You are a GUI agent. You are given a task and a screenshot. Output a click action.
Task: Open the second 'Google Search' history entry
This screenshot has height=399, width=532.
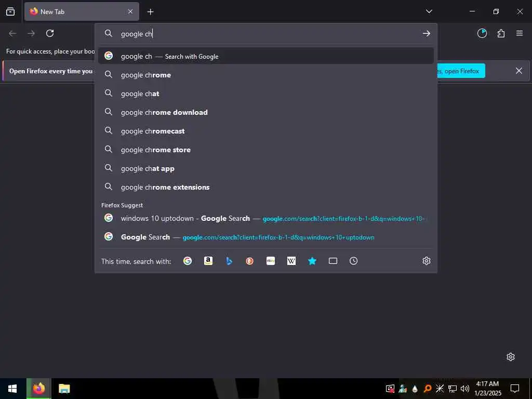265,237
